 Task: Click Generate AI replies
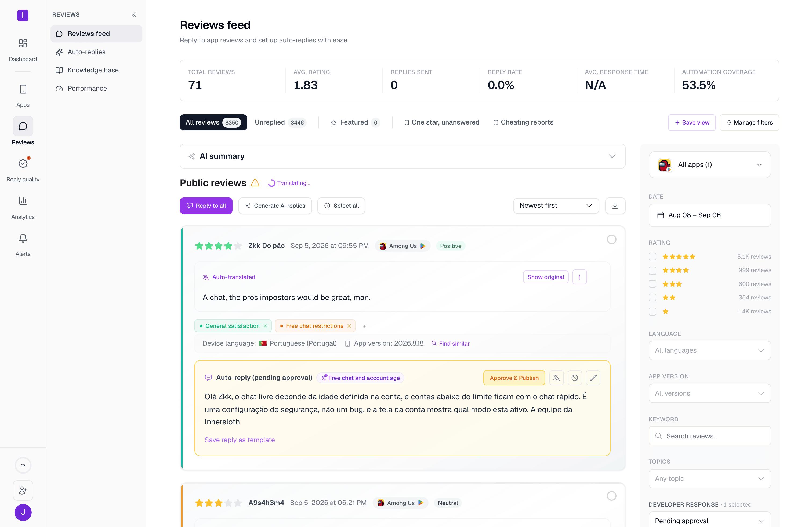(x=275, y=206)
